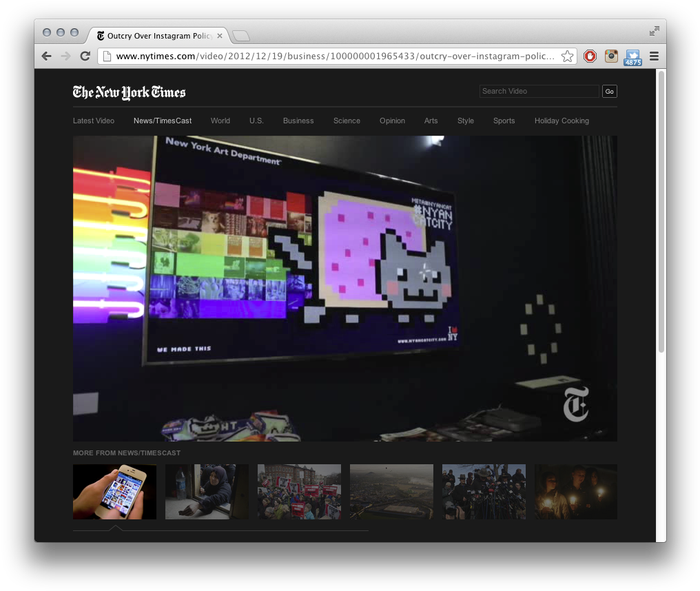Open the Chrome hamburger menu

tap(654, 56)
